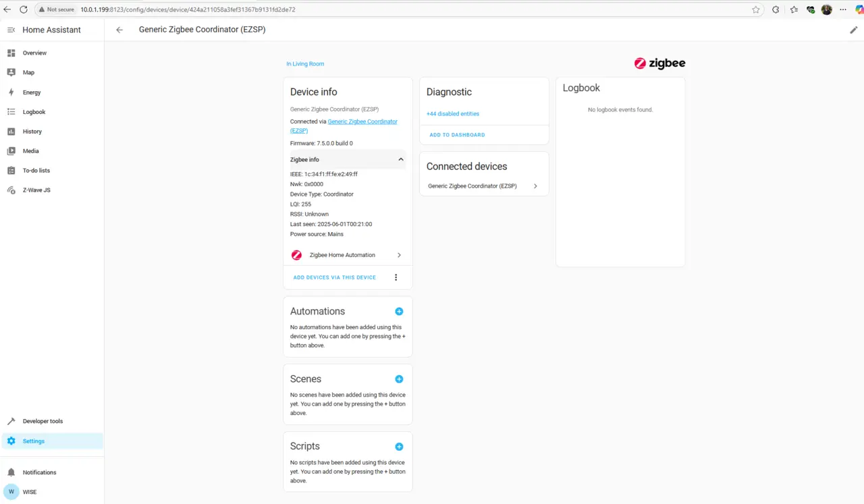864x504 pixels.
Task: Reload the page in browser
Action: (24, 9)
